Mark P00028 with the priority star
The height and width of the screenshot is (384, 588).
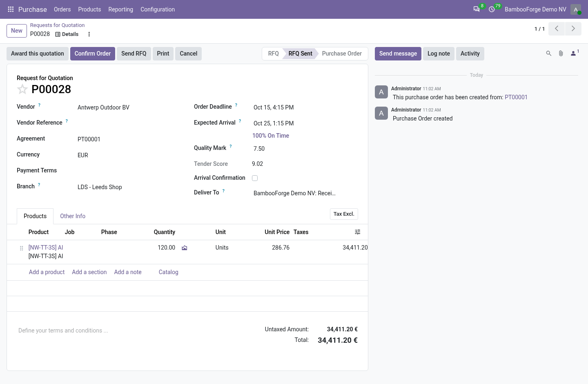(x=22, y=89)
